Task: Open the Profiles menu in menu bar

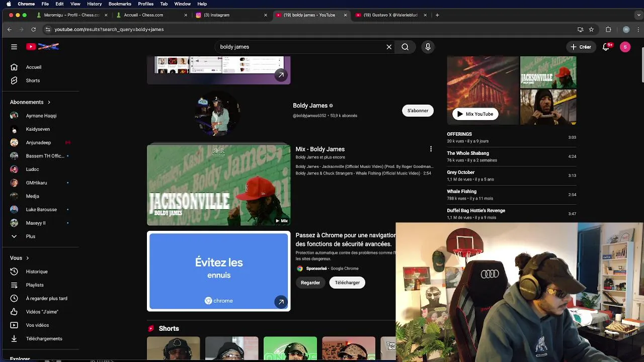Action: coord(145,4)
